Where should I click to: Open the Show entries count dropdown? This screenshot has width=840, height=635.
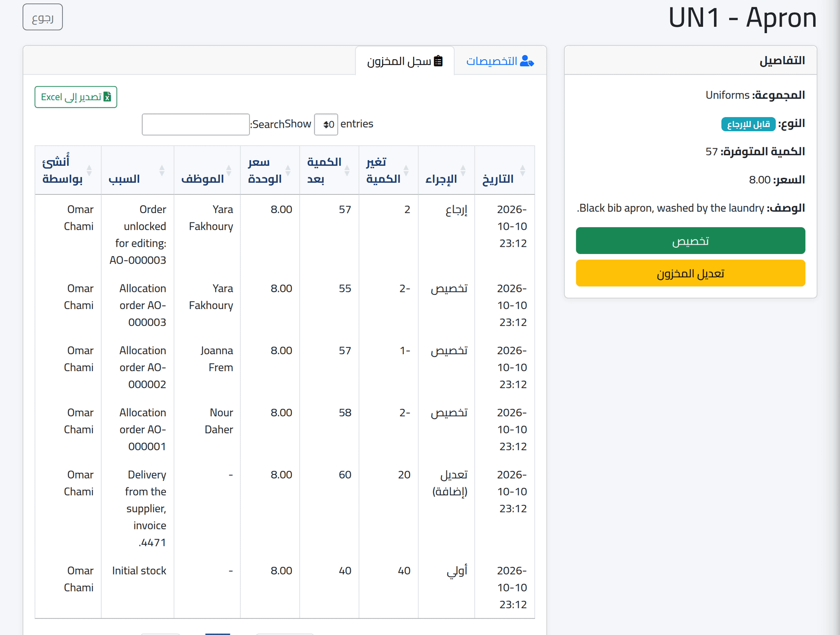click(x=326, y=124)
